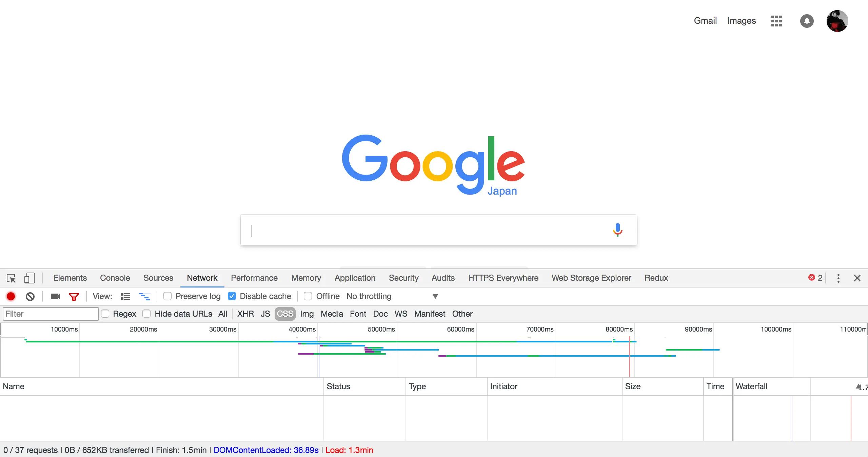Toggle the device toolbar icon
This screenshot has height=457, width=868.
[29, 278]
